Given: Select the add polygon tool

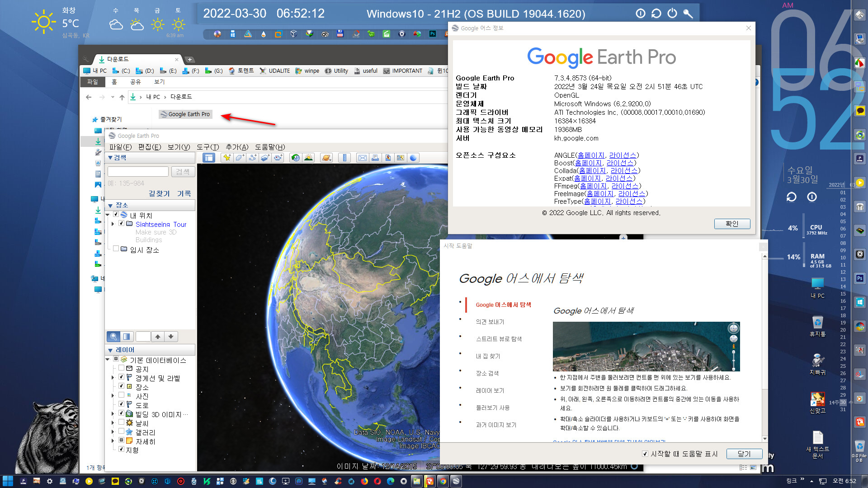Looking at the screenshot, I should [240, 158].
